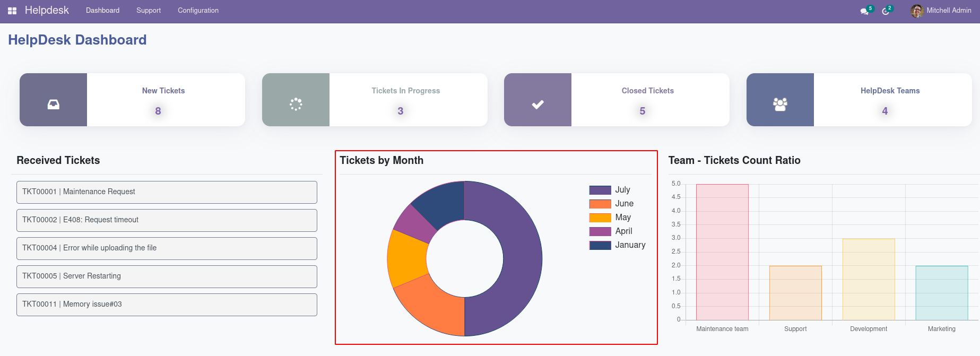Open Mitchell Admin user dropdown
Image resolution: width=980 pixels, height=356 pixels.
[949, 11]
